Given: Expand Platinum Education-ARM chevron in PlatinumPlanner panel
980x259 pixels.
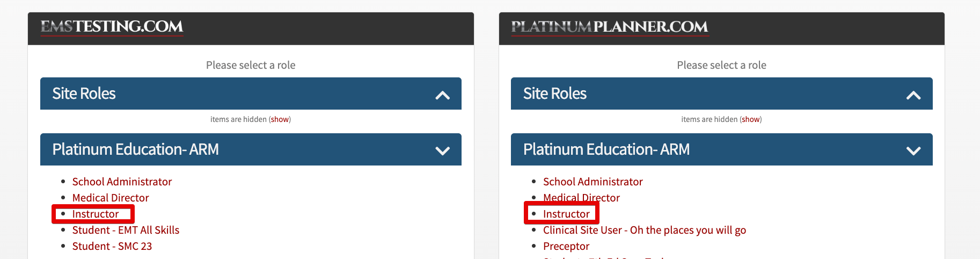Looking at the screenshot, I should tap(913, 150).
